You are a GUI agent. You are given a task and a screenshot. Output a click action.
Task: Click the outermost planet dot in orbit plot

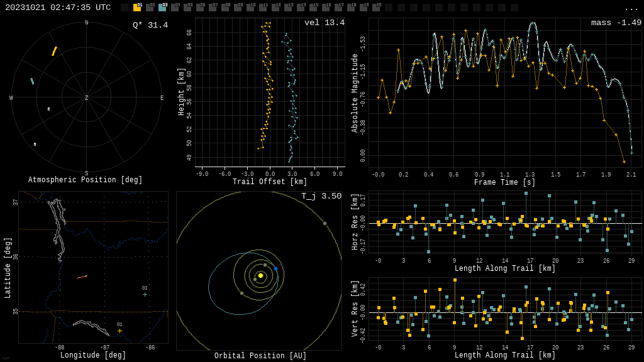tap(325, 223)
